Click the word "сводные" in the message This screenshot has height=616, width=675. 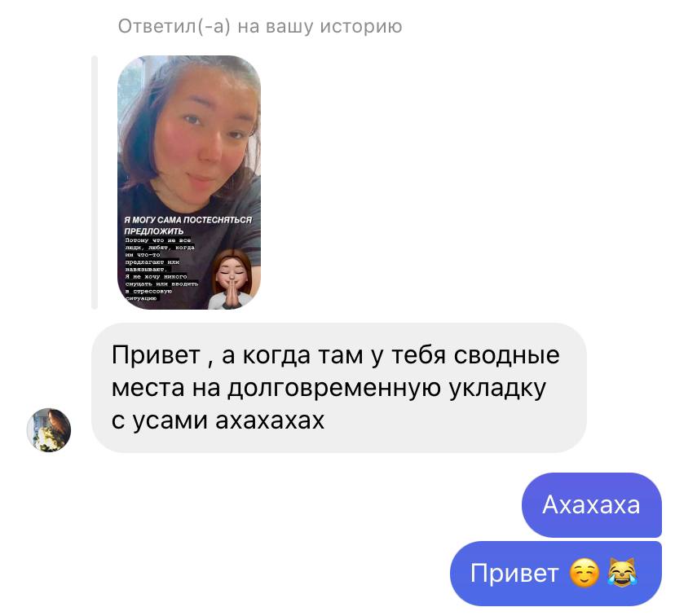507,355
